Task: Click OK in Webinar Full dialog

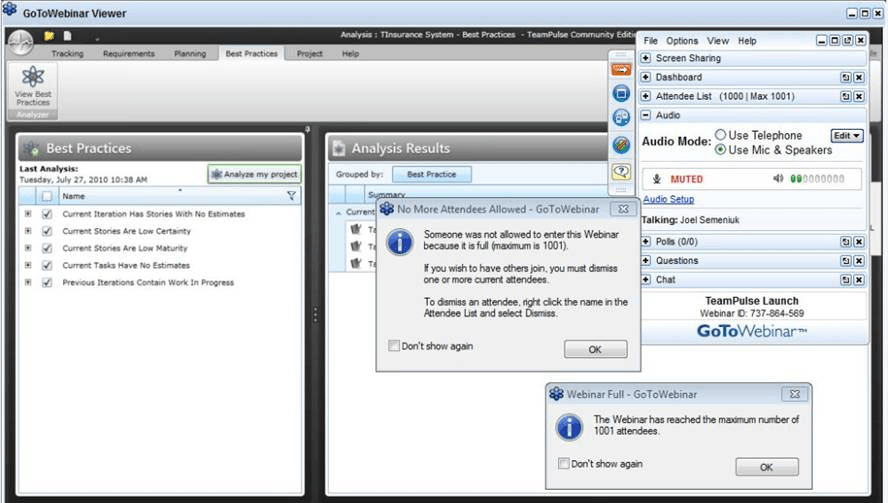Action: [766, 467]
